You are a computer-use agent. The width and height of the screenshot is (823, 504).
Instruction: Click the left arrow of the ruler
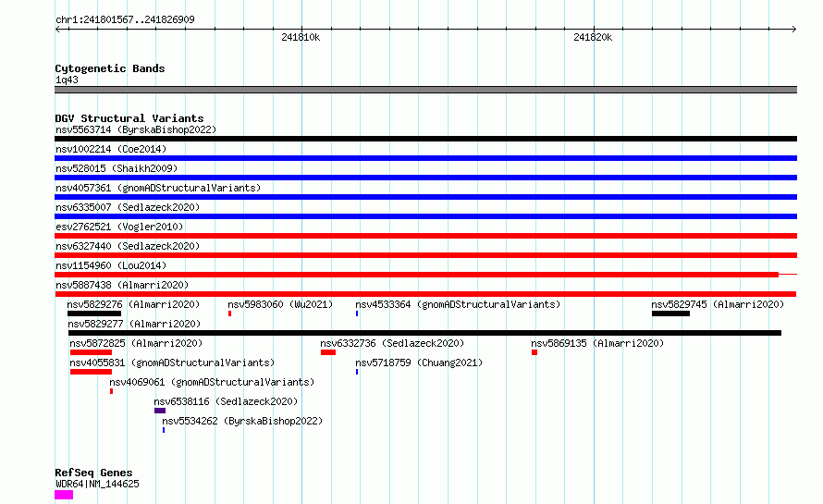[x=57, y=29]
